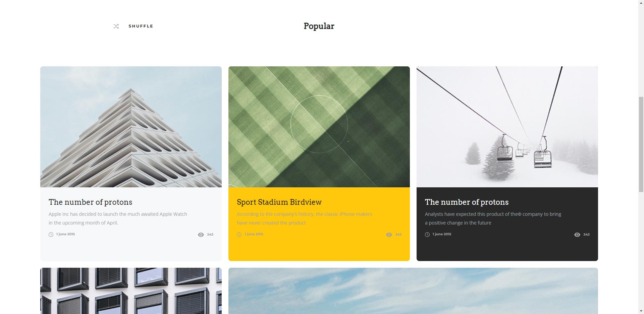Image resolution: width=644 pixels, height=314 pixels.
Task: Open the snowy ski lift thumbnail
Action: pyautogui.click(x=507, y=127)
